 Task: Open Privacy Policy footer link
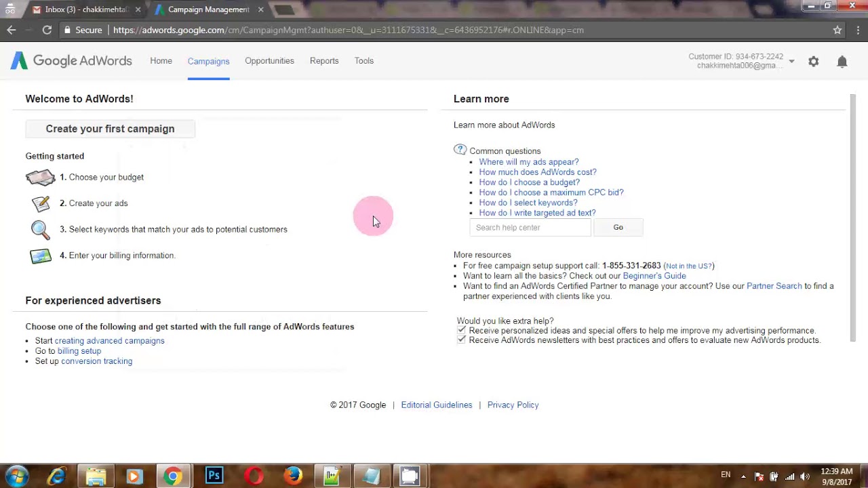(513, 405)
